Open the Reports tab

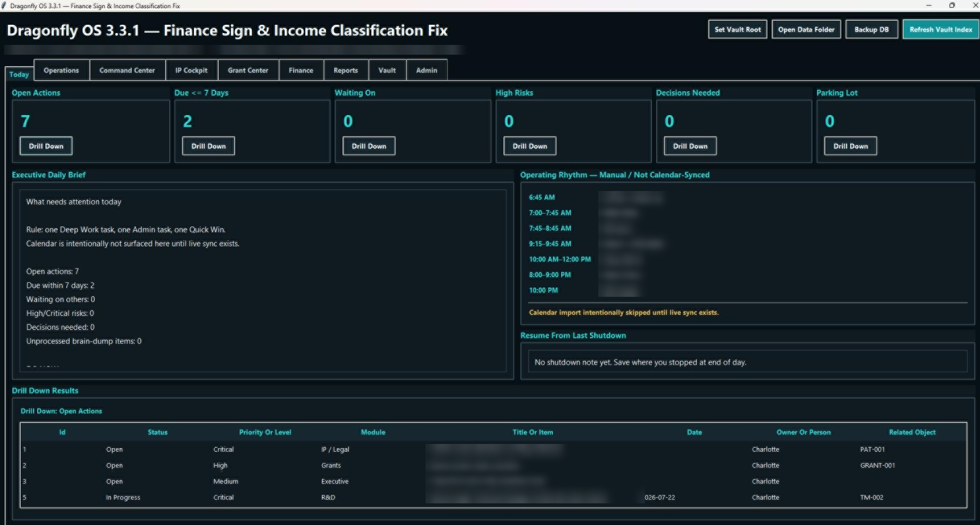pos(346,70)
